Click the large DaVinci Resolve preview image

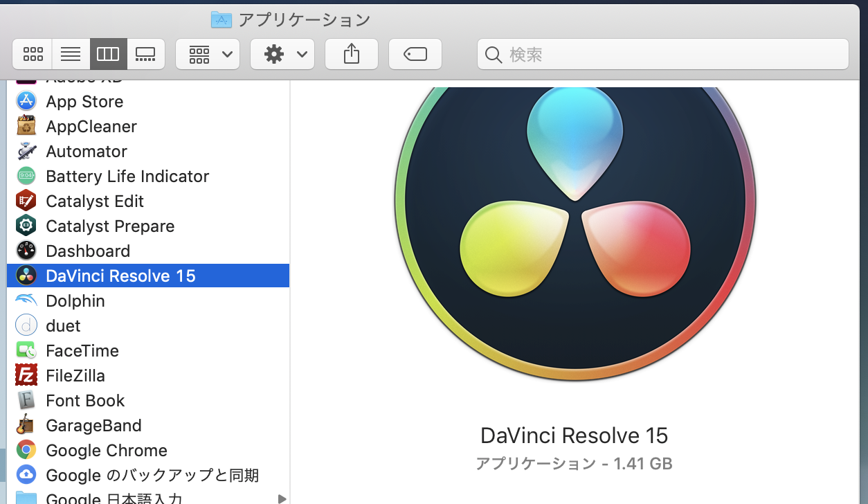(575, 233)
